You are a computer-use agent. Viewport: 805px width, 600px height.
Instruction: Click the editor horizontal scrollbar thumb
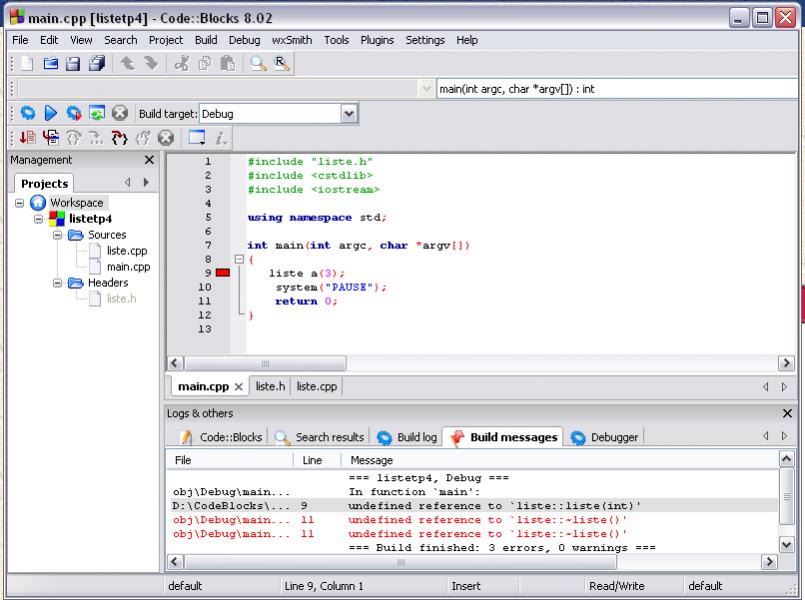[x=265, y=363]
